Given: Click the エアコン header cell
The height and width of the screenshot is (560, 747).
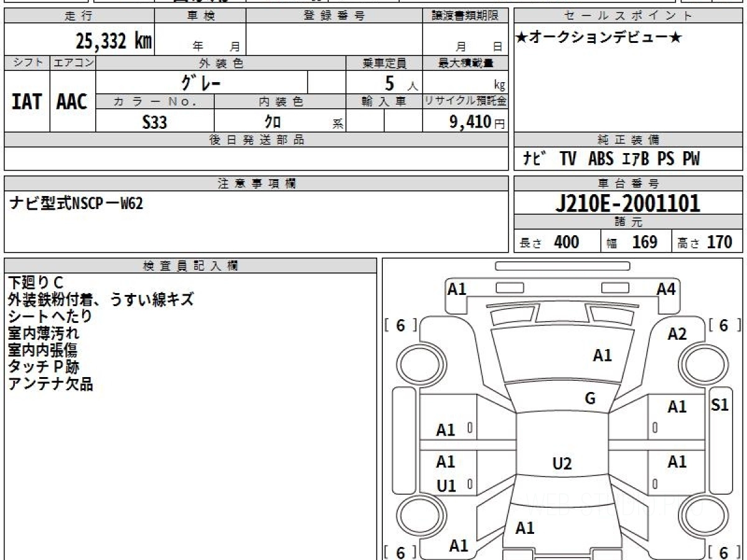Looking at the screenshot, I should [73, 63].
